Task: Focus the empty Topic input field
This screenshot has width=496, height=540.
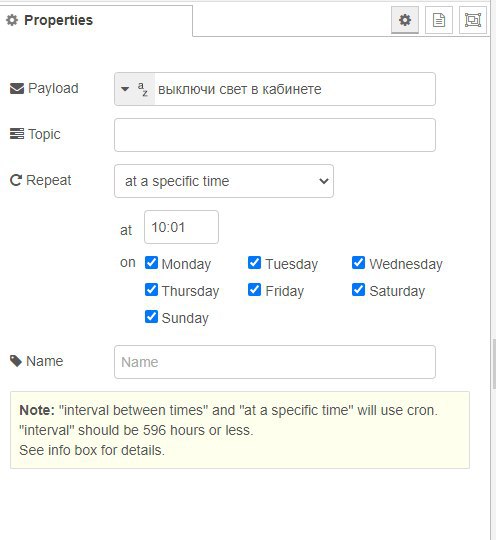Action: coord(275,135)
